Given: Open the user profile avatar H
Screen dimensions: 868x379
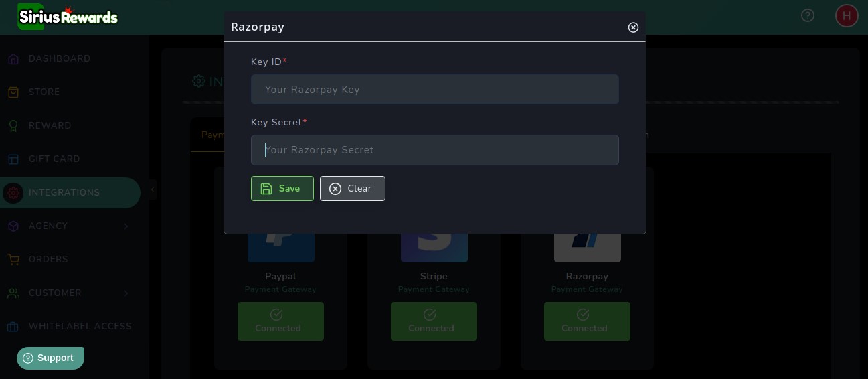Looking at the screenshot, I should tap(847, 15).
